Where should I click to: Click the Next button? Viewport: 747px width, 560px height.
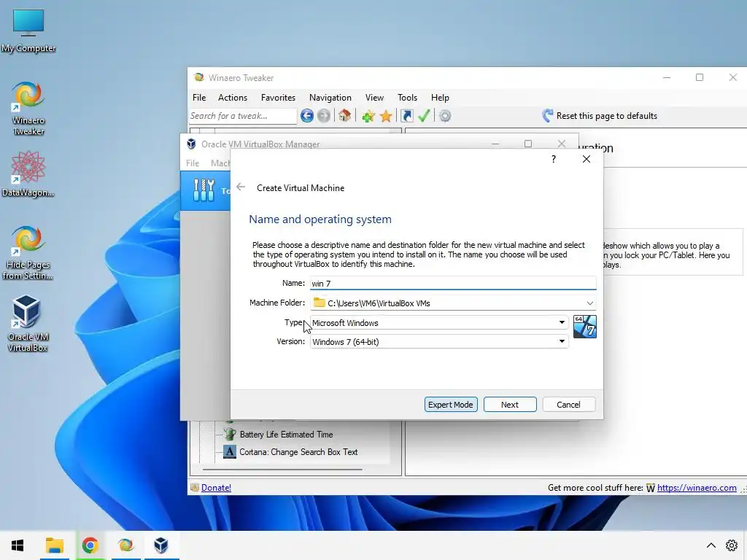pyautogui.click(x=510, y=404)
